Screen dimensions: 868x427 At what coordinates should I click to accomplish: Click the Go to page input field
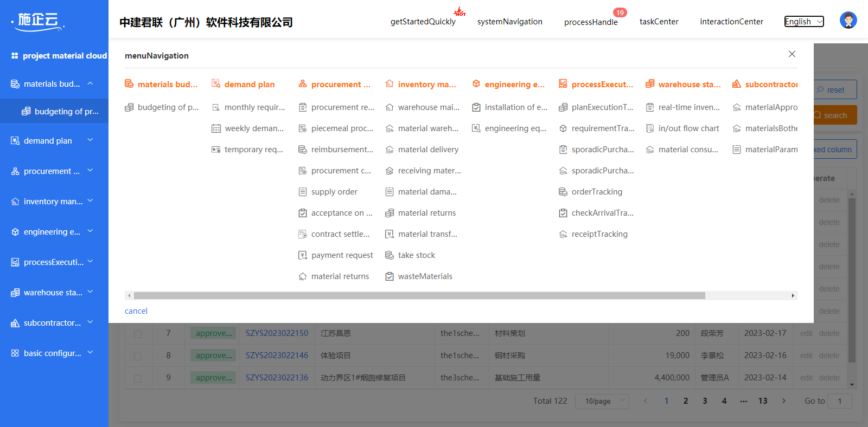pyautogui.click(x=840, y=401)
